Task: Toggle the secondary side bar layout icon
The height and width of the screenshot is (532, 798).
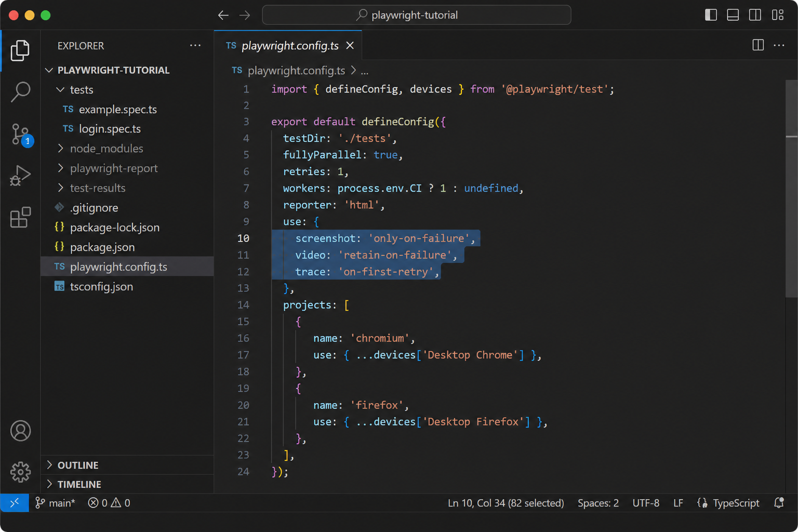Action: (x=755, y=15)
